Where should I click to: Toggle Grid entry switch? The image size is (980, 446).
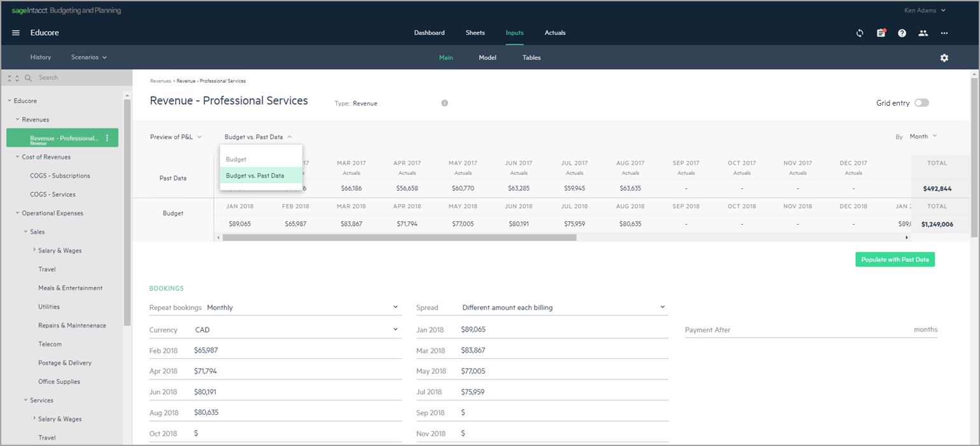921,103
